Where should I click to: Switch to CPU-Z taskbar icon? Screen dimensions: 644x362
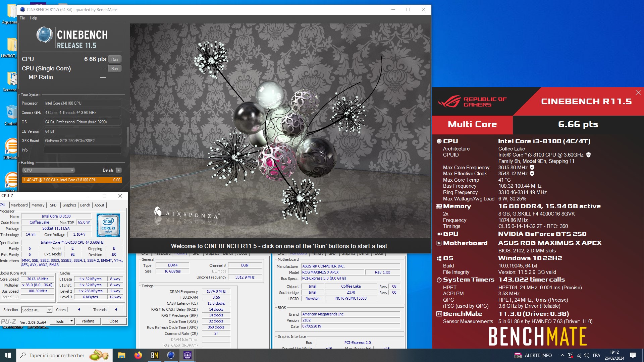click(x=187, y=355)
